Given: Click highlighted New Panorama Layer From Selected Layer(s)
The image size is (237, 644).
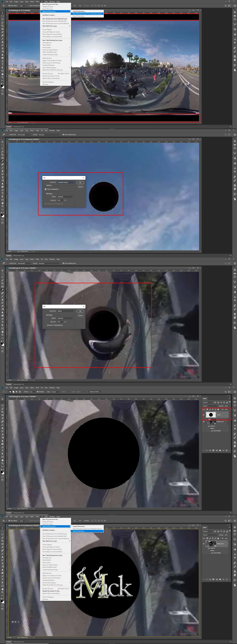Looking at the screenshot, I should click(x=87, y=14).
